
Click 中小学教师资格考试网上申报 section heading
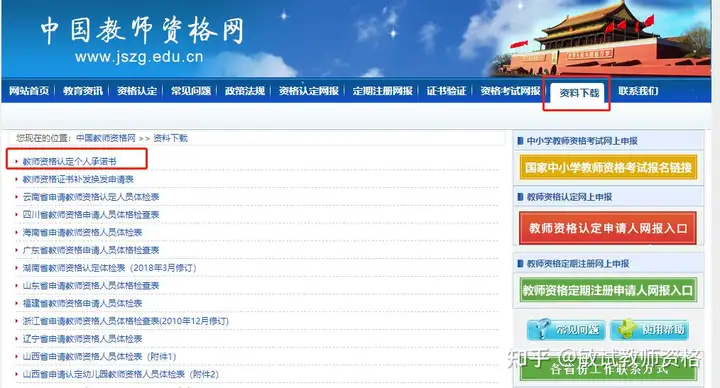click(582, 141)
